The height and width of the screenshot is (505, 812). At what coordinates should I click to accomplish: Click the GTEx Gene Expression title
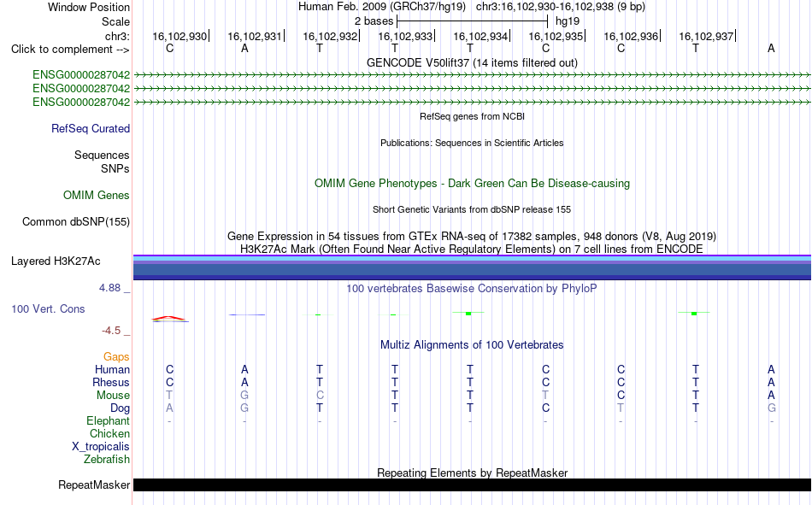pyautogui.click(x=472, y=236)
